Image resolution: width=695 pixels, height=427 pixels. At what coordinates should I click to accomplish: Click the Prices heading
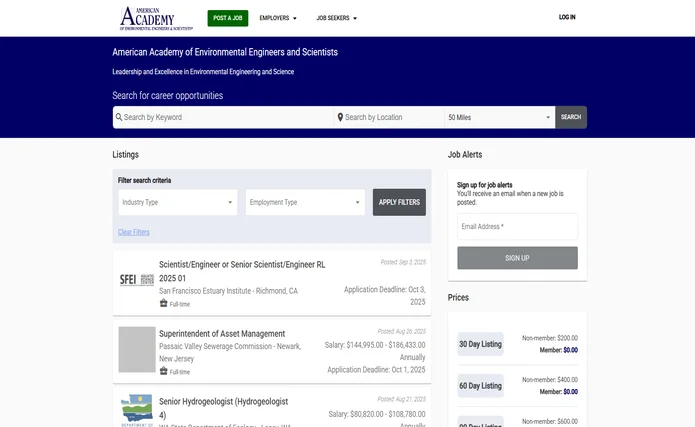[458, 297]
